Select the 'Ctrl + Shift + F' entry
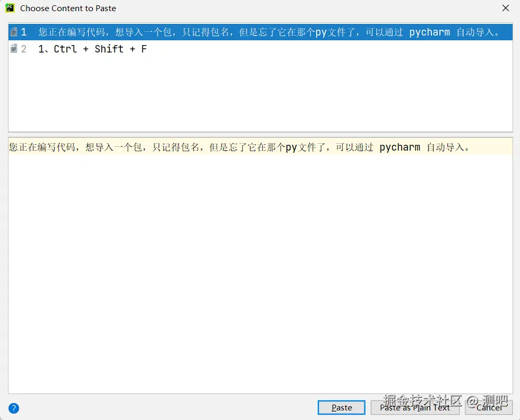 (x=261, y=49)
